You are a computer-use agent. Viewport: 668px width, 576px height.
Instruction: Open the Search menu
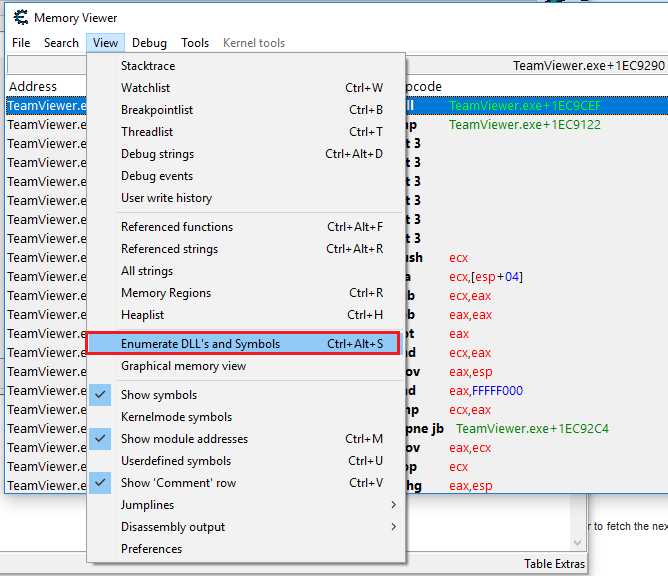[x=61, y=43]
